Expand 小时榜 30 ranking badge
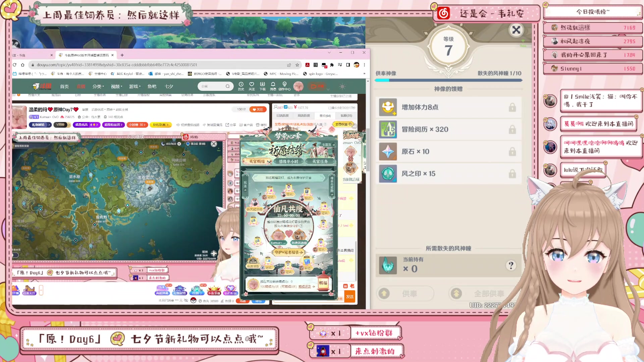644x362 pixels. [137, 125]
